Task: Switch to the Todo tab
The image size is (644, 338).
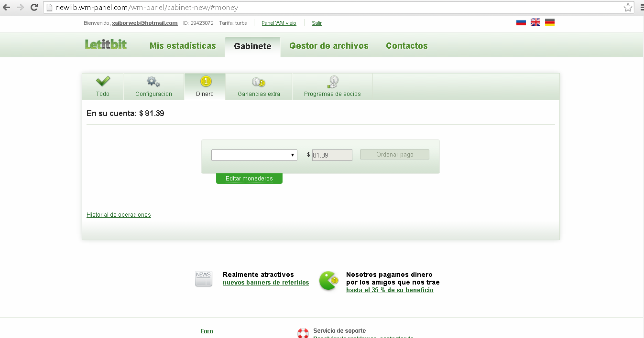Action: (103, 87)
